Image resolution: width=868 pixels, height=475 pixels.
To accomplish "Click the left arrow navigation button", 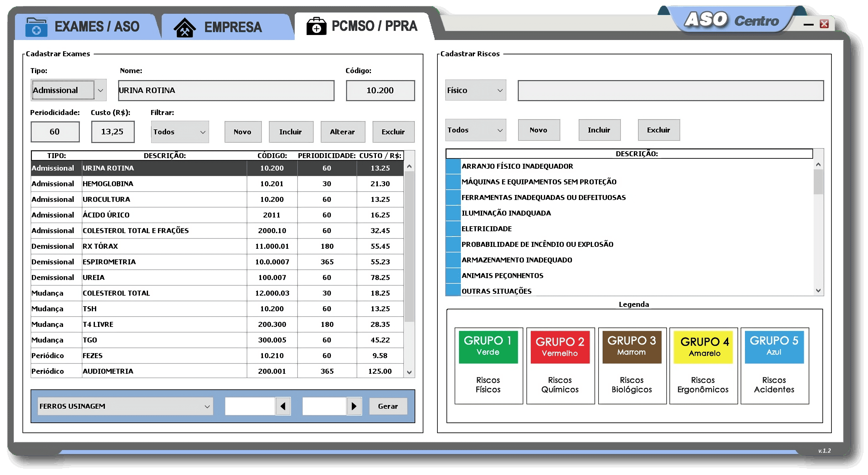I will click(x=283, y=406).
